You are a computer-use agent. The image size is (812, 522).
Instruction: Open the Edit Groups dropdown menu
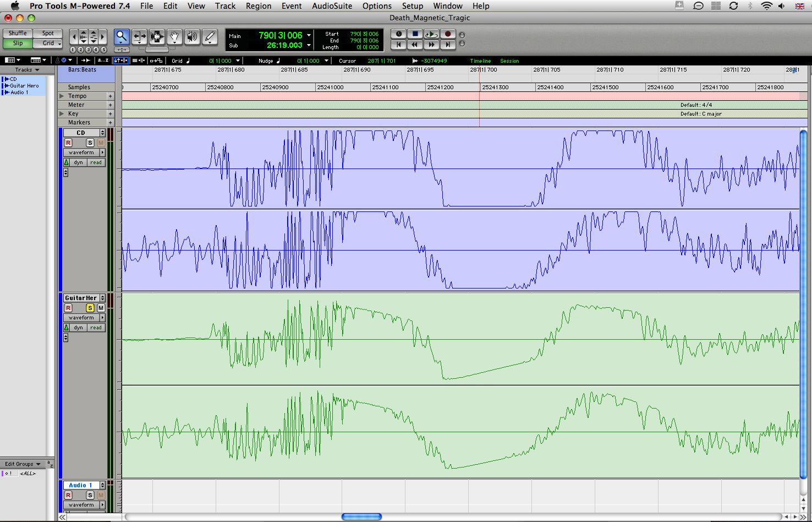click(23, 464)
